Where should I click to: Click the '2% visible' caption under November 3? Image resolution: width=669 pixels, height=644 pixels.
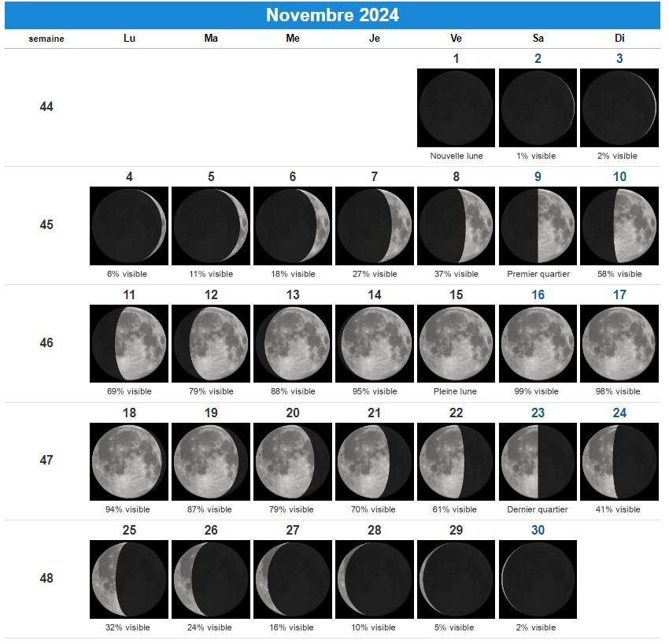(x=617, y=156)
